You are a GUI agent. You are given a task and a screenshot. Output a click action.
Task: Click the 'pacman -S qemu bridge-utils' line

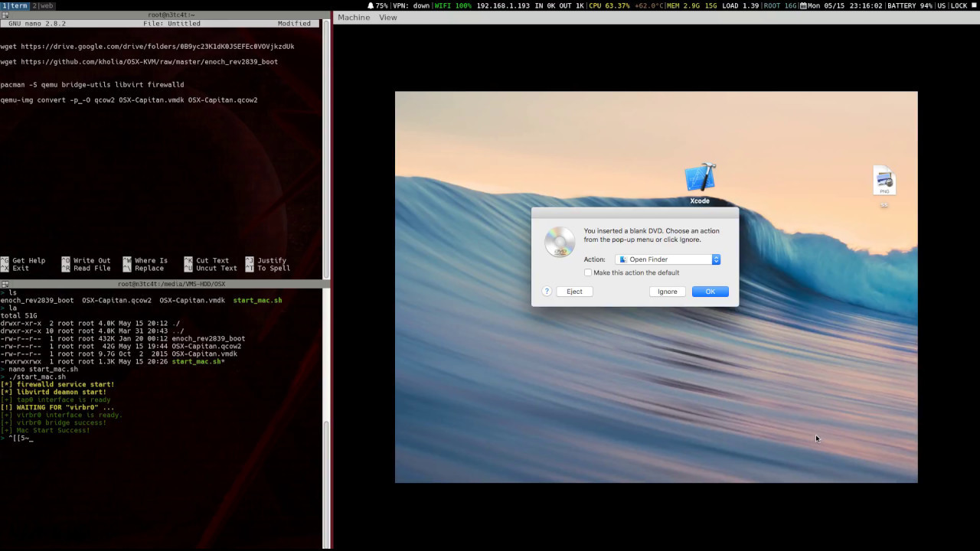coord(92,85)
